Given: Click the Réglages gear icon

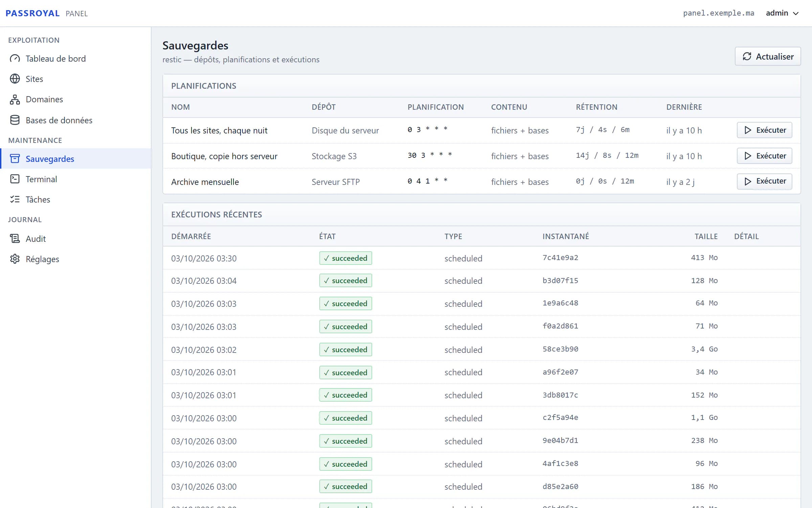Looking at the screenshot, I should click(x=15, y=259).
